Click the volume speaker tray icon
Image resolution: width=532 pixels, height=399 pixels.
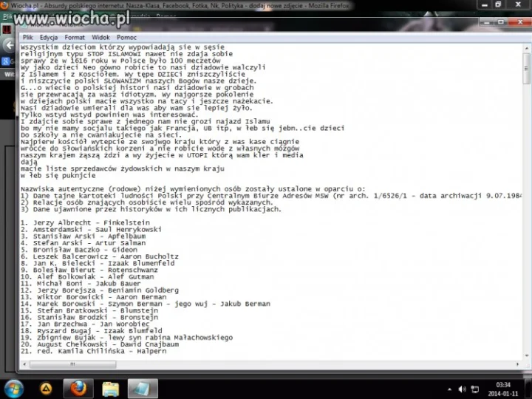click(462, 389)
